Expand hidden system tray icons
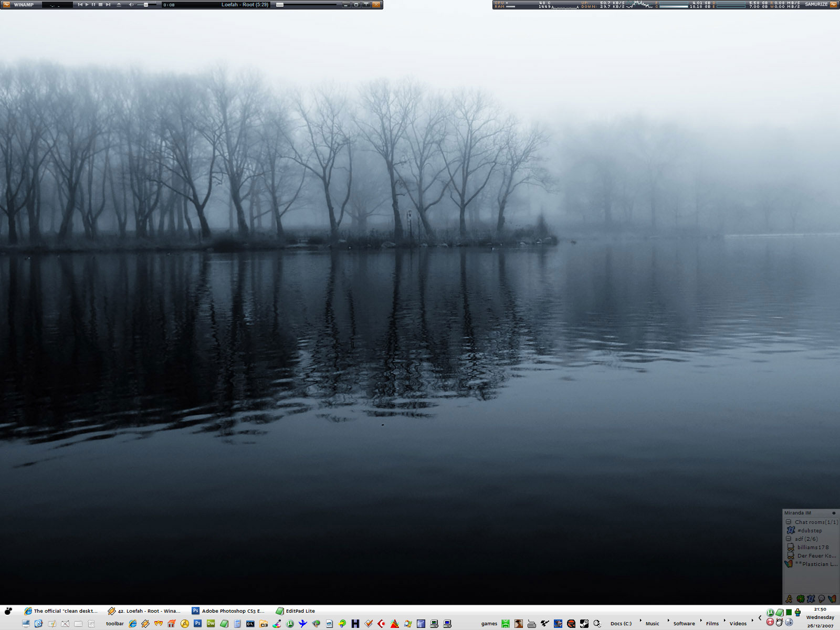Screen dimensions: 840x630 (x=760, y=618)
